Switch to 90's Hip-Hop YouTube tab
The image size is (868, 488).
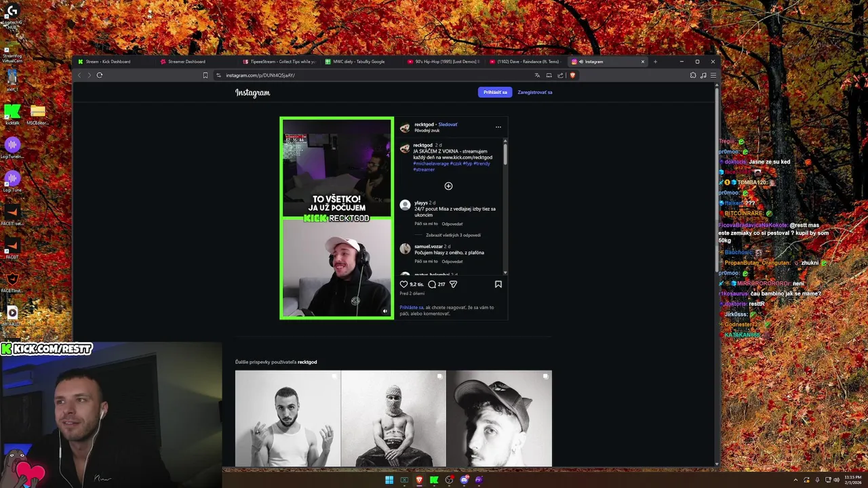pyautogui.click(x=444, y=62)
